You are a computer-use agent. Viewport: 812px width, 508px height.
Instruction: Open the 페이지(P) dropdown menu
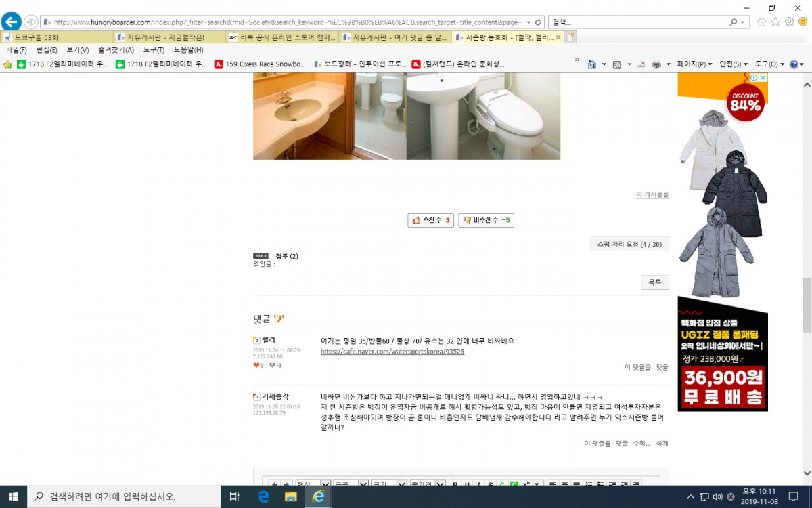694,64
